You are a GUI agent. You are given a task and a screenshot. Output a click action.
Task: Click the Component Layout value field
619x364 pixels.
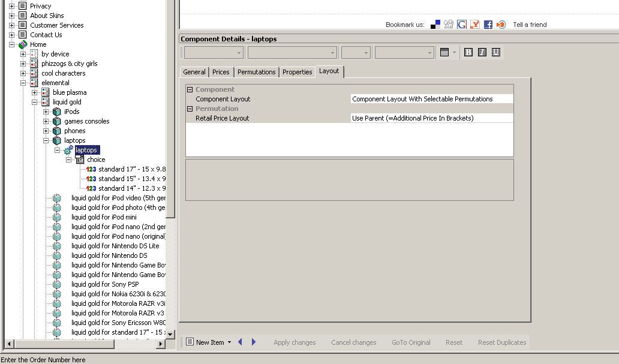[432, 99]
